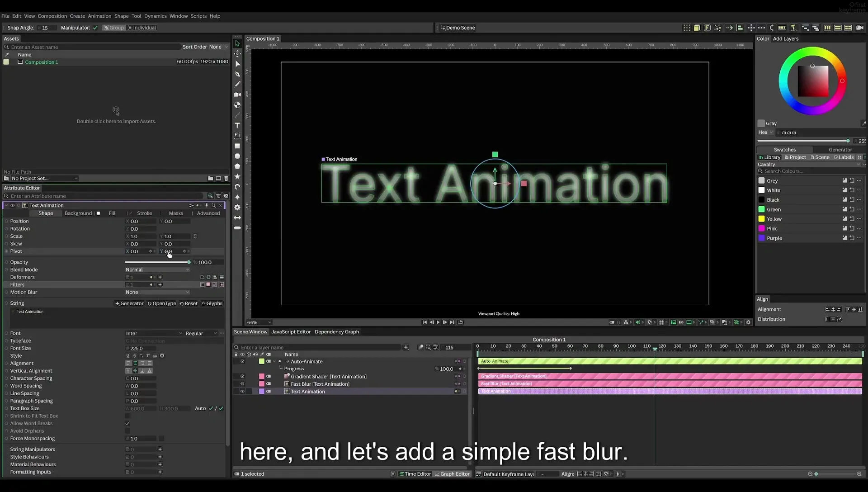This screenshot has height=492, width=868.
Task: Toggle Allow Word Breaks checkbox
Action: [x=127, y=424]
